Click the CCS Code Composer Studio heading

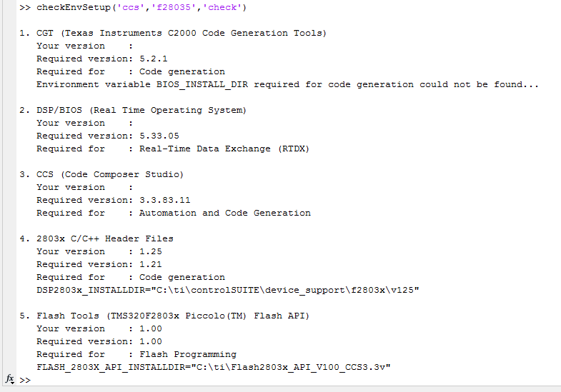[x=110, y=174]
